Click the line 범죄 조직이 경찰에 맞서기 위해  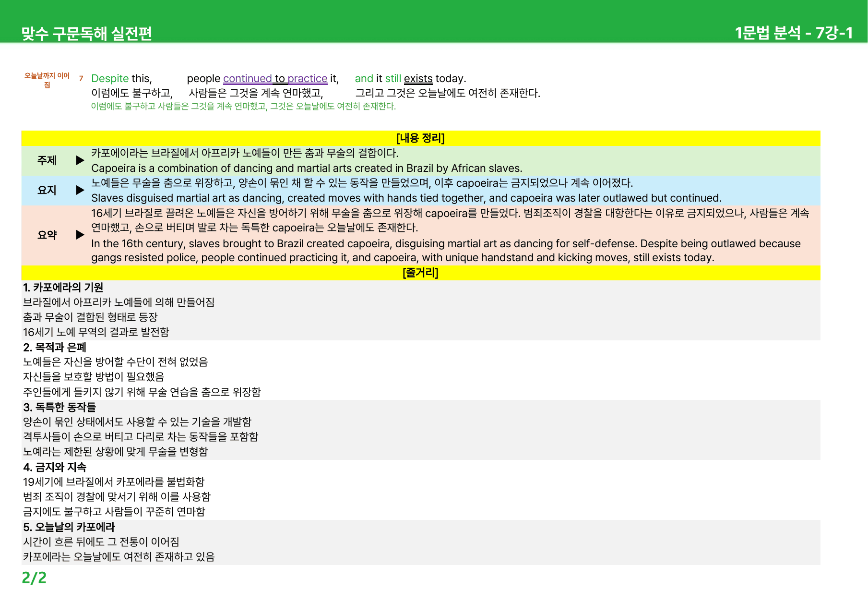click(x=117, y=497)
